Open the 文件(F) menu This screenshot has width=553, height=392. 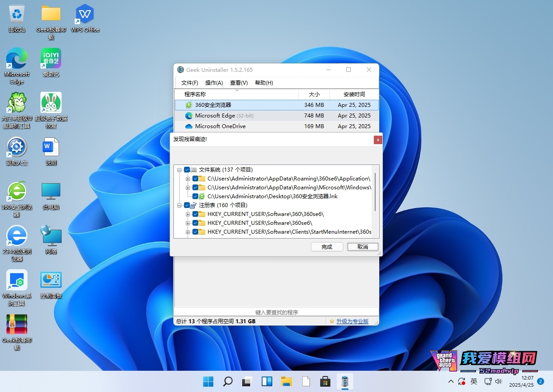(189, 83)
